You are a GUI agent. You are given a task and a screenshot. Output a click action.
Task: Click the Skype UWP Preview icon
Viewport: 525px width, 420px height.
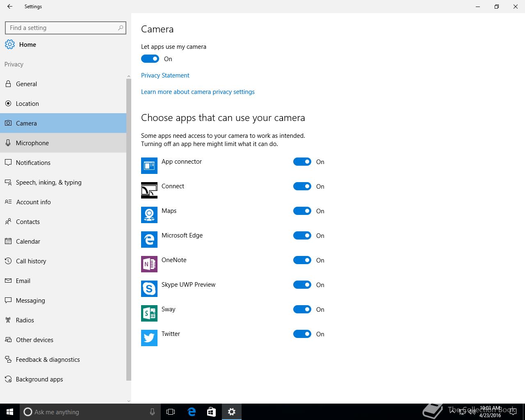(x=149, y=289)
